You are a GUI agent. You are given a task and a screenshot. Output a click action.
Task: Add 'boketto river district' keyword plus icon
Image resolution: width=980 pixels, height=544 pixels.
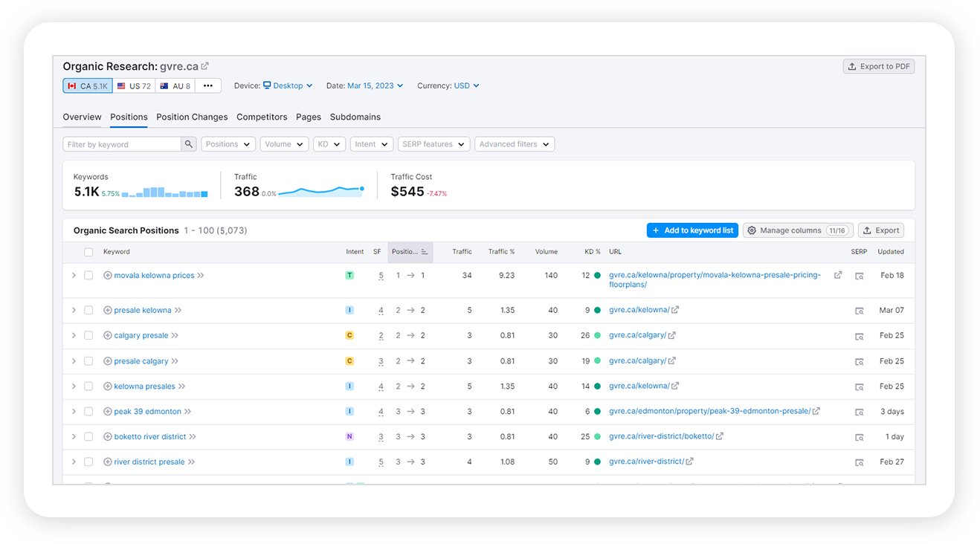coord(108,436)
